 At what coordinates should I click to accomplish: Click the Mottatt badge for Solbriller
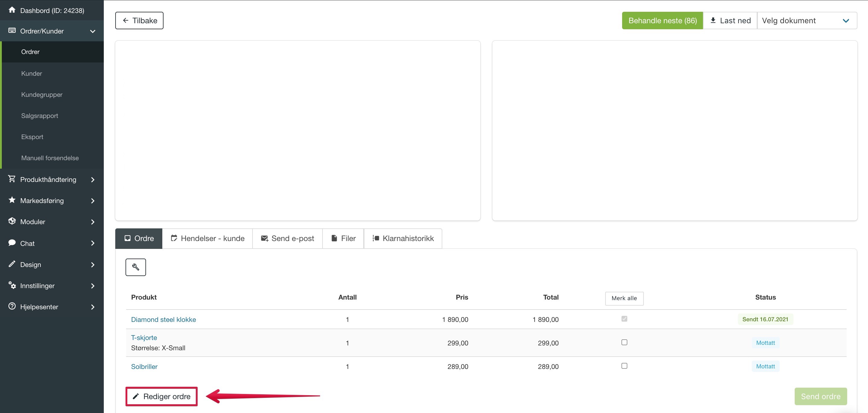pyautogui.click(x=765, y=367)
